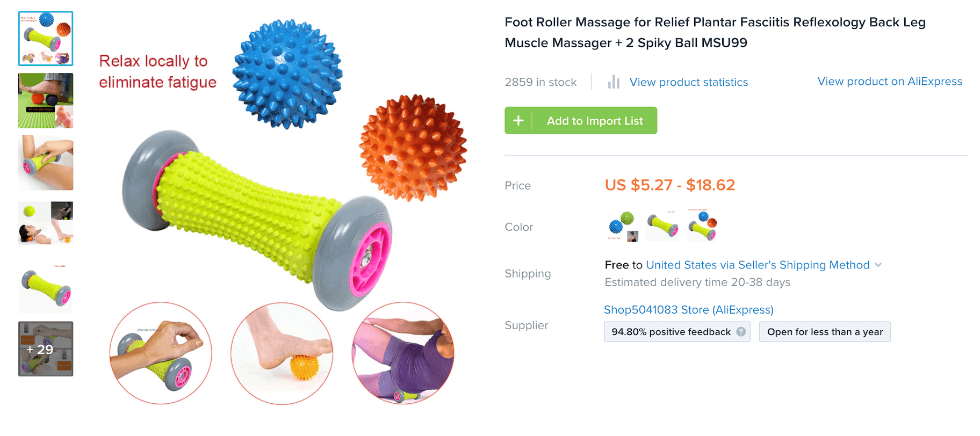The height and width of the screenshot is (436, 980).
Task: Select the roller with two balls color option
Action: [703, 226]
